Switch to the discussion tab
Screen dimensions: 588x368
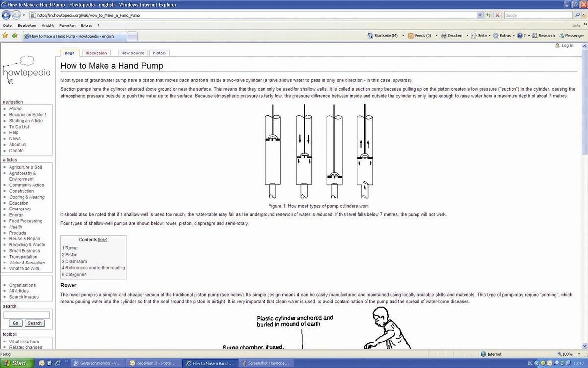(96, 53)
